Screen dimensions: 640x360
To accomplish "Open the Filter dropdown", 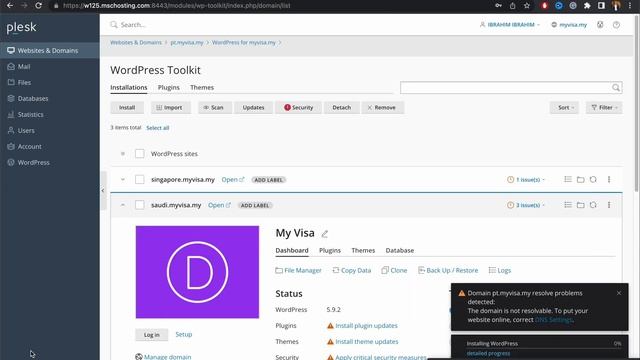I will 604,107.
